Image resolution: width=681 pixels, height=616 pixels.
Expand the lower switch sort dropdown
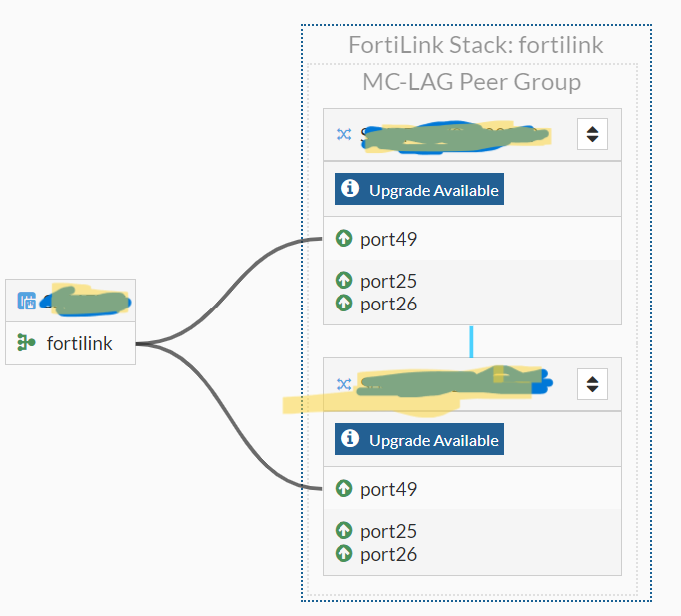(x=592, y=384)
